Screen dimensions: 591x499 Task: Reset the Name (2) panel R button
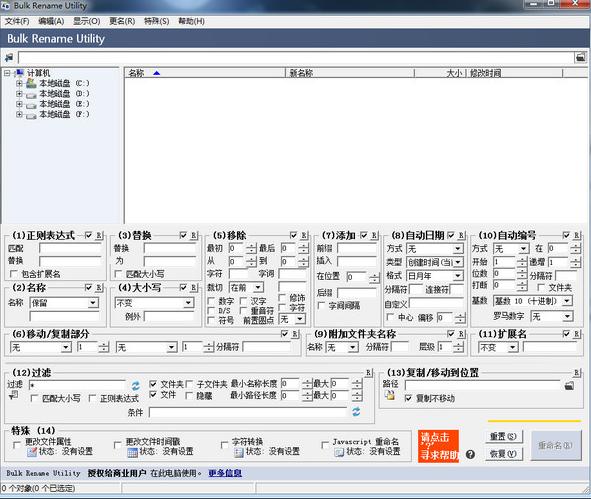(x=99, y=288)
